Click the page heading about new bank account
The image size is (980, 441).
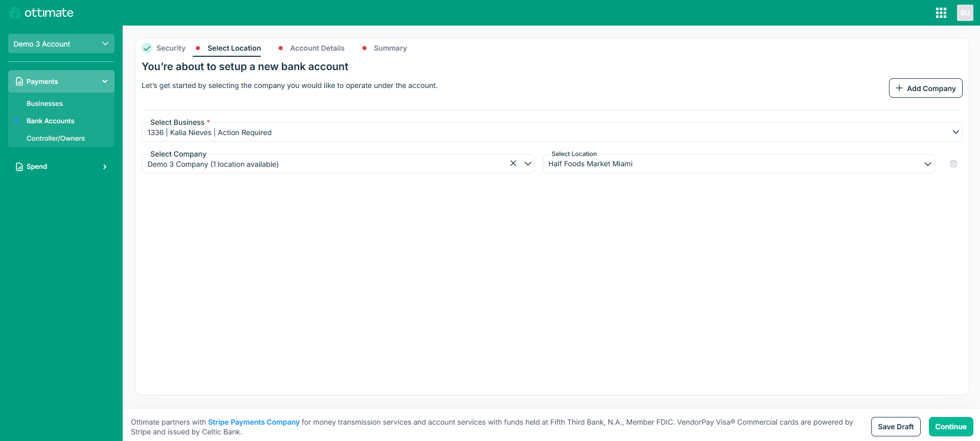(x=245, y=67)
